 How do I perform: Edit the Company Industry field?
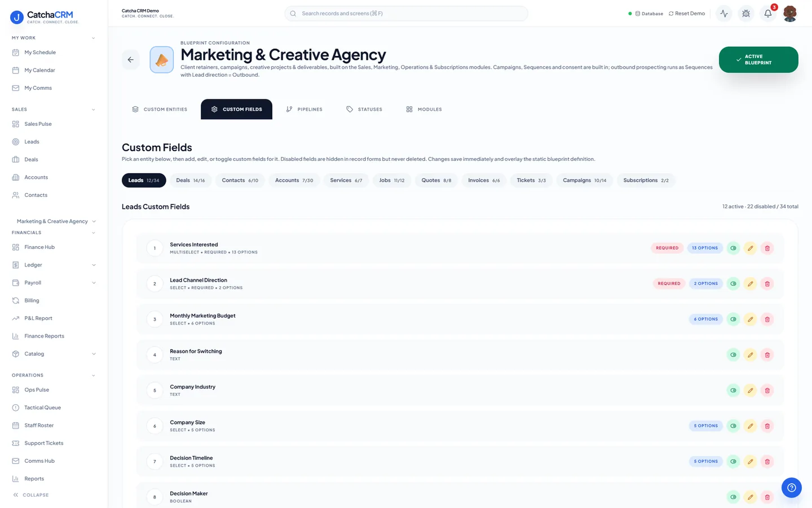750,390
